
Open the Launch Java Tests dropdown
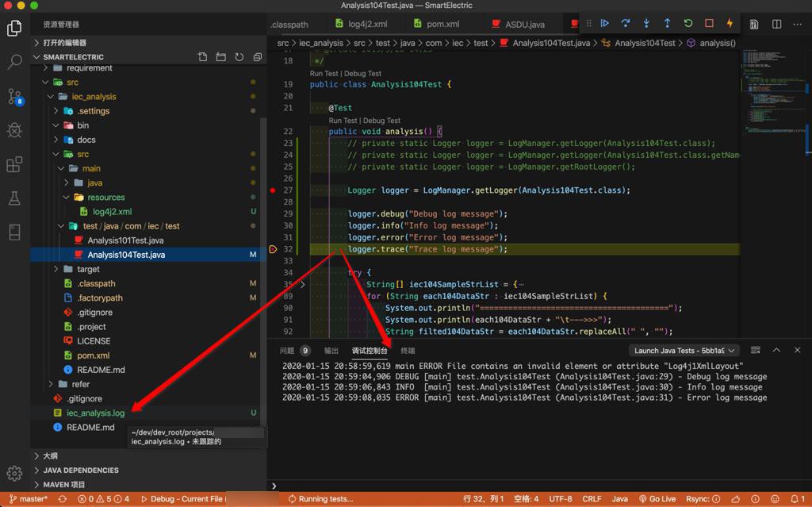(x=685, y=351)
